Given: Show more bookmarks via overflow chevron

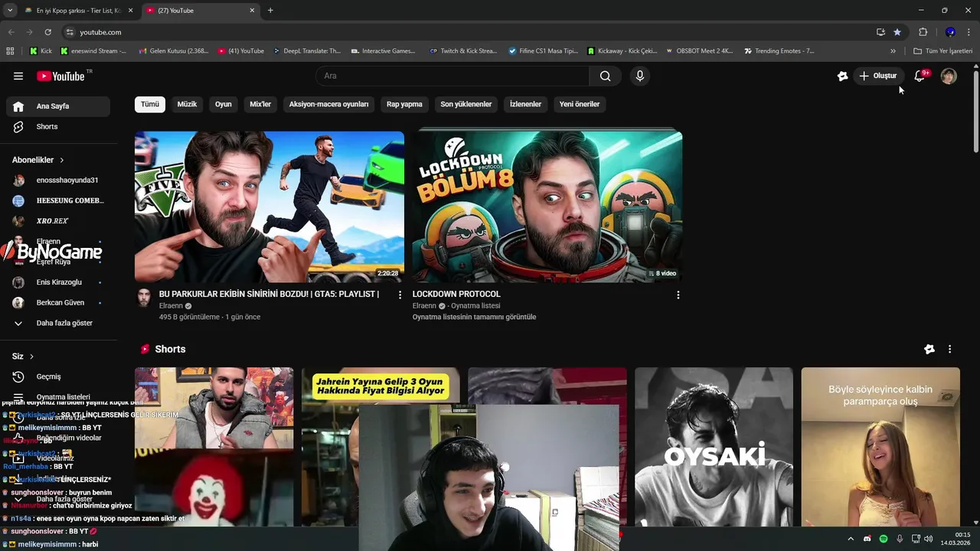Looking at the screenshot, I should click(x=893, y=51).
